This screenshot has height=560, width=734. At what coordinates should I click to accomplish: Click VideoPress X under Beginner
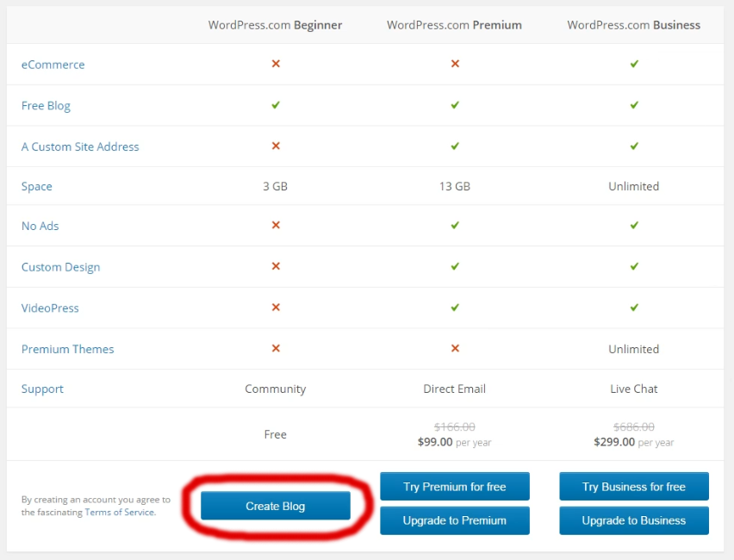276,308
